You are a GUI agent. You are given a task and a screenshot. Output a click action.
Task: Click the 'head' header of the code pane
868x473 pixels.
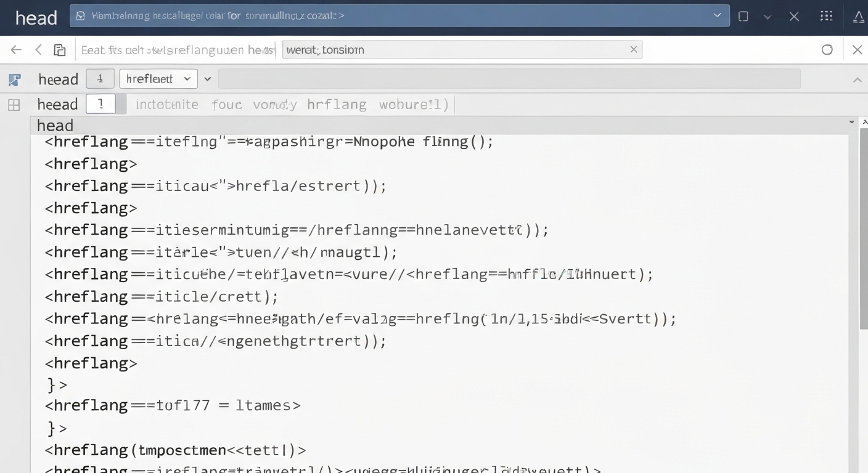tap(55, 126)
